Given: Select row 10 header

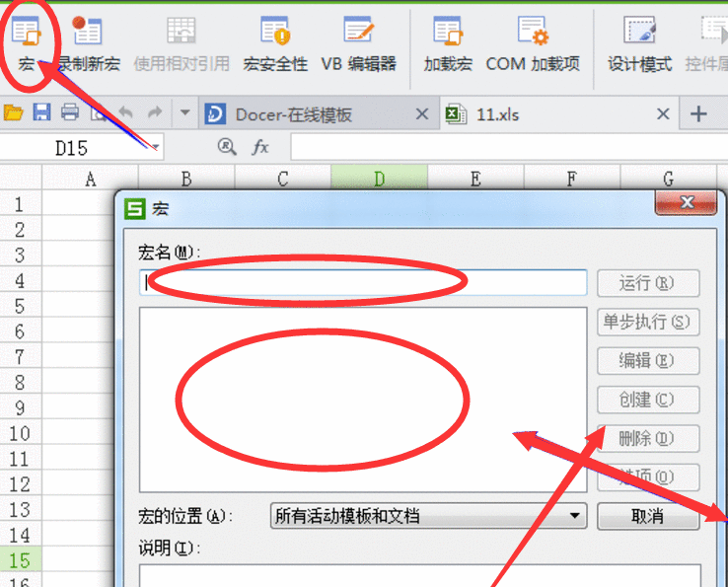Looking at the screenshot, I should (x=21, y=433).
